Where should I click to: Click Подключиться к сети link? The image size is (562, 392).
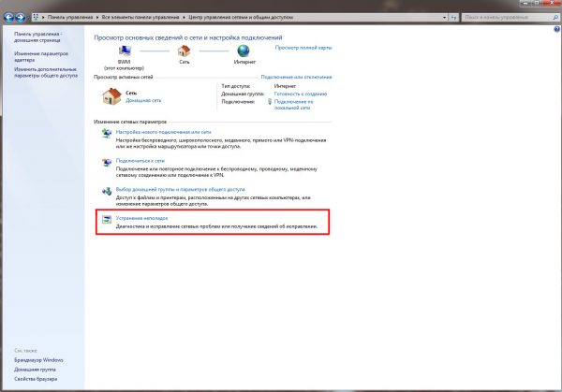click(x=140, y=161)
